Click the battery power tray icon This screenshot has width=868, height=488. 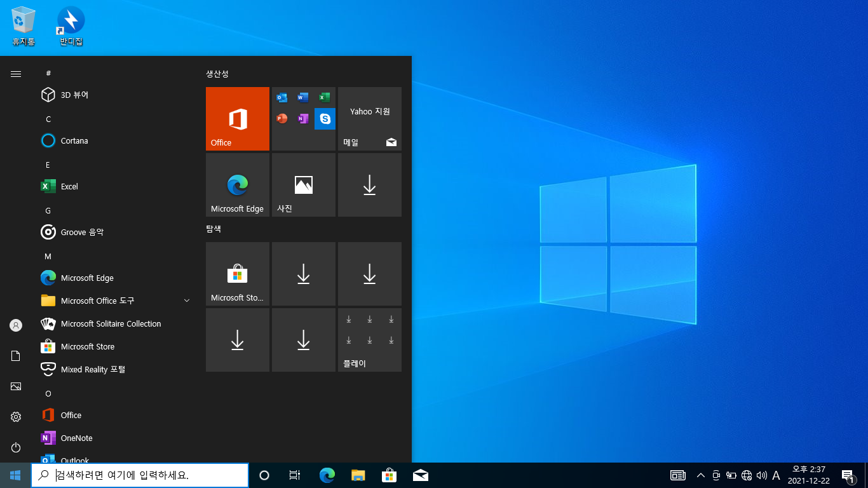click(731, 475)
